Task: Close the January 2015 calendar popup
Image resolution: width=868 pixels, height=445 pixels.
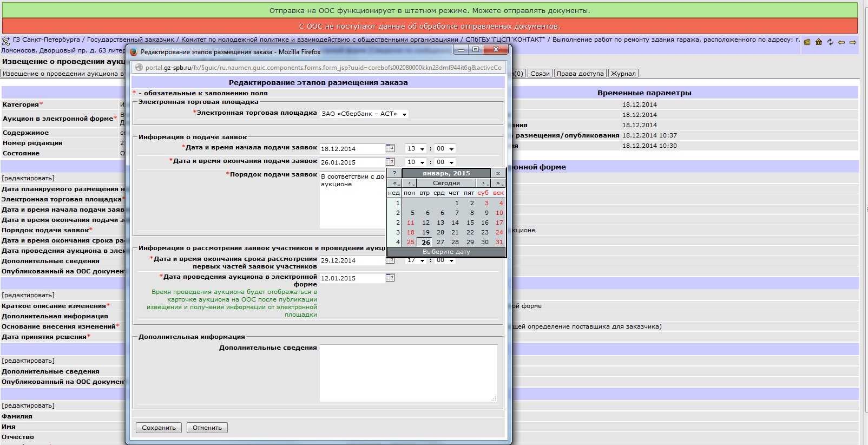Action: 498,173
